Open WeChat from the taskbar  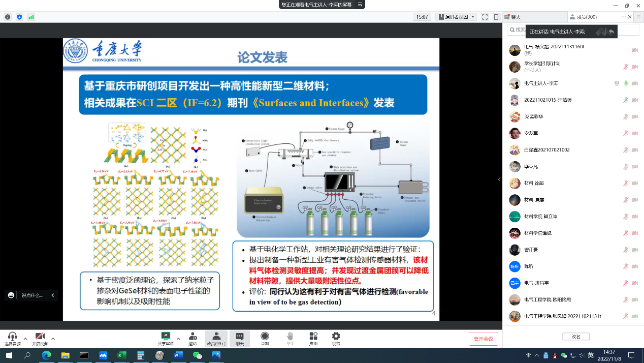point(198,355)
